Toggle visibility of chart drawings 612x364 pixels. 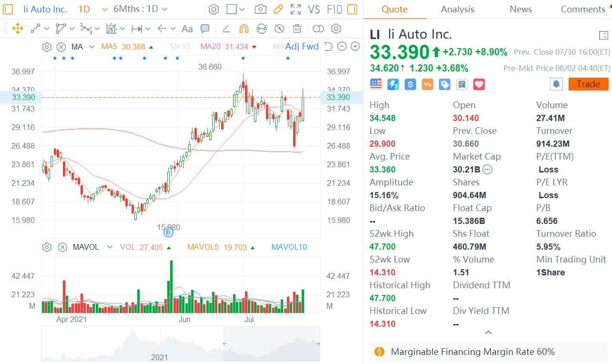280,29
